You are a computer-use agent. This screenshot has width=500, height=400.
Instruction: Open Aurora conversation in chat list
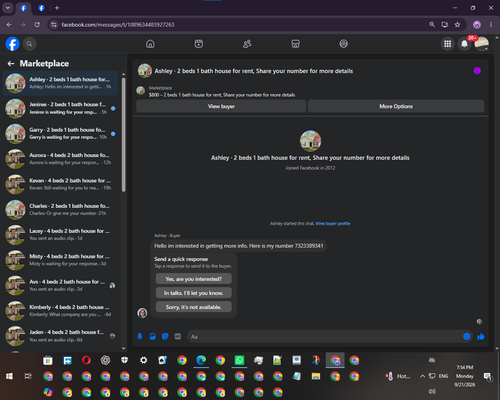pyautogui.click(x=60, y=159)
